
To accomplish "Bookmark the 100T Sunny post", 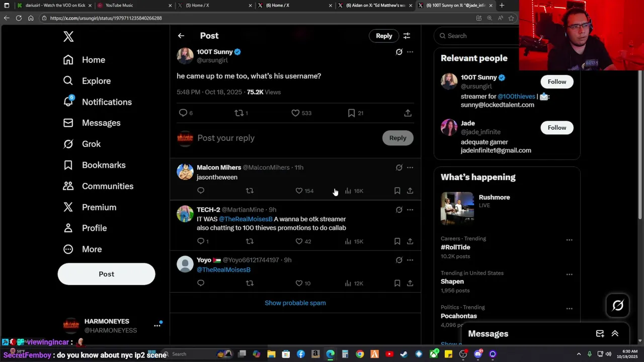I will pos(351,113).
